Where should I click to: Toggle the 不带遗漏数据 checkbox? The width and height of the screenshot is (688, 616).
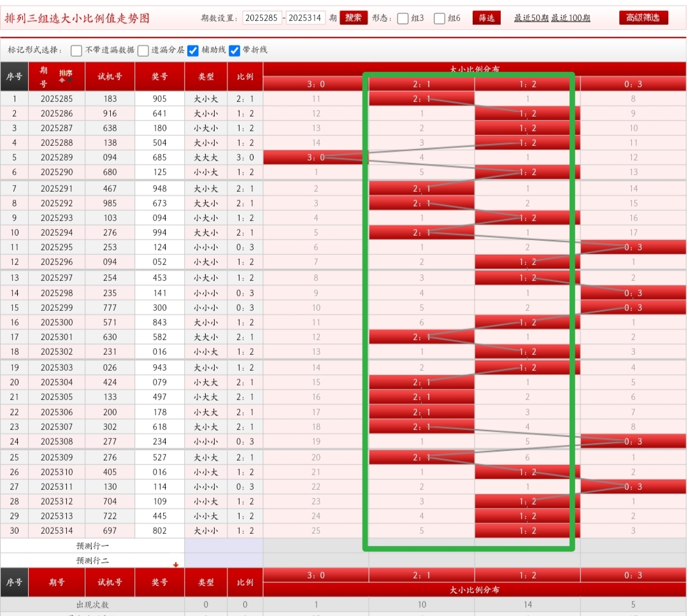(x=76, y=50)
